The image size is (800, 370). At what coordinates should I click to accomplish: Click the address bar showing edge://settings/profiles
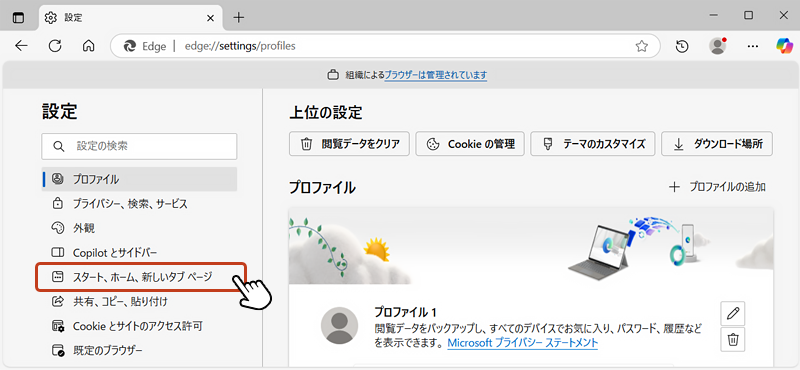[385, 46]
